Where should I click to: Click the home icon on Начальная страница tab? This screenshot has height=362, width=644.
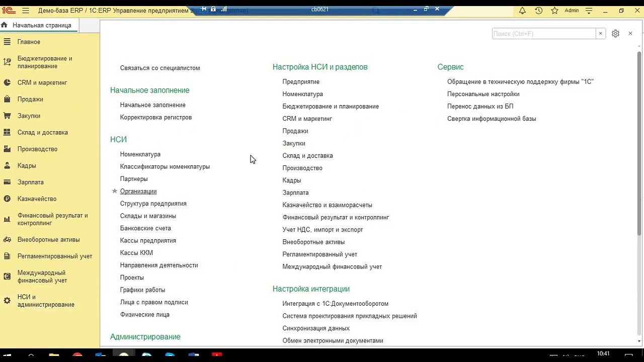tap(5, 25)
